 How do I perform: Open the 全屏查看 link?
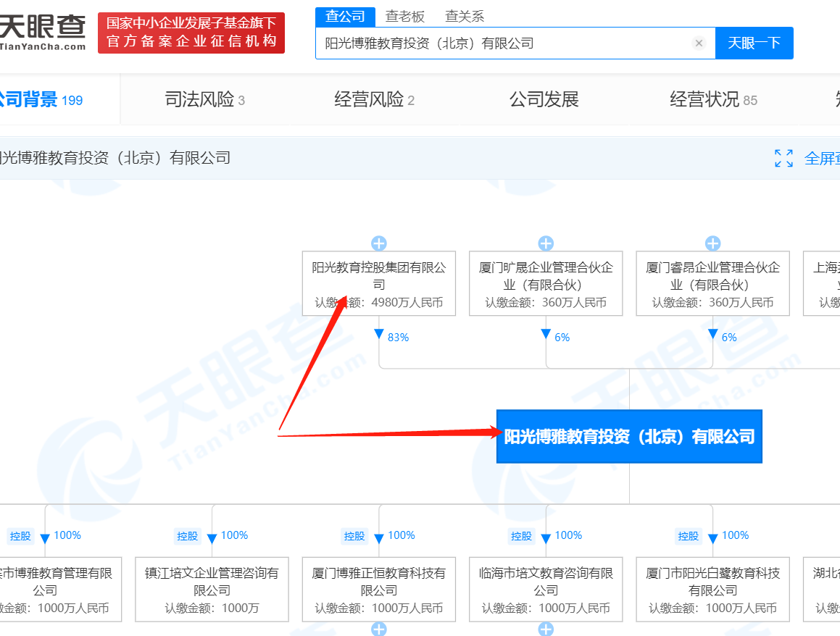coord(823,158)
